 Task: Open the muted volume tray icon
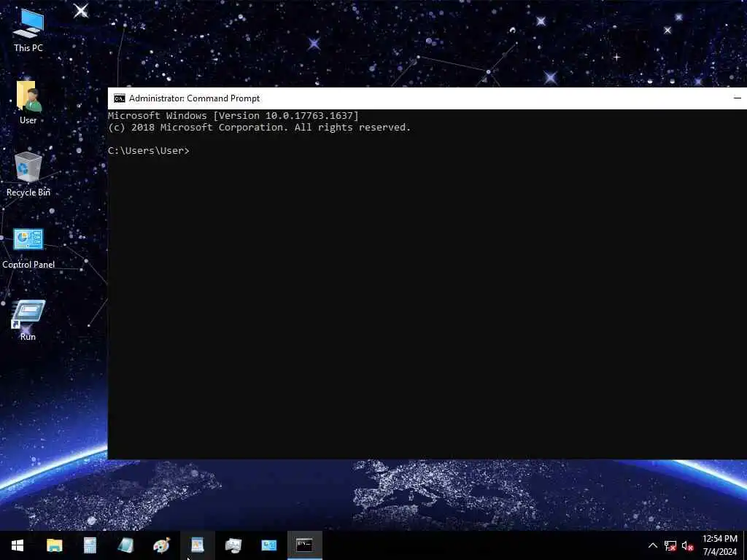pos(687,545)
